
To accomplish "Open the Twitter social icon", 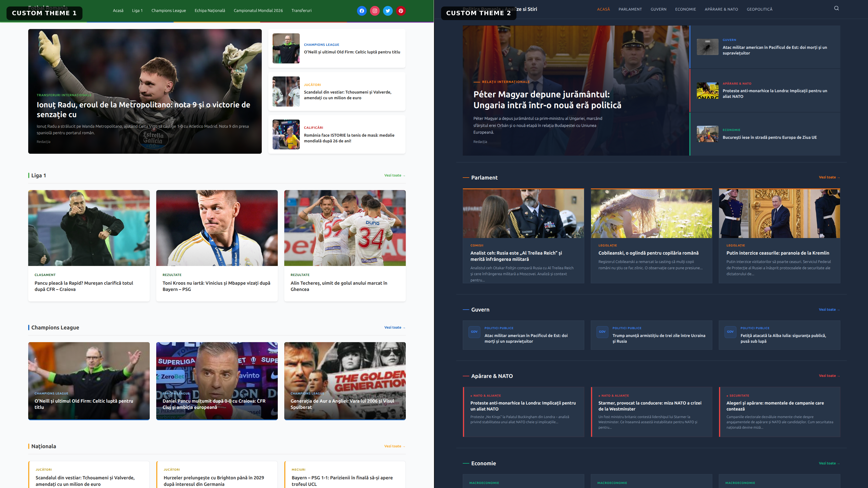I will [388, 11].
